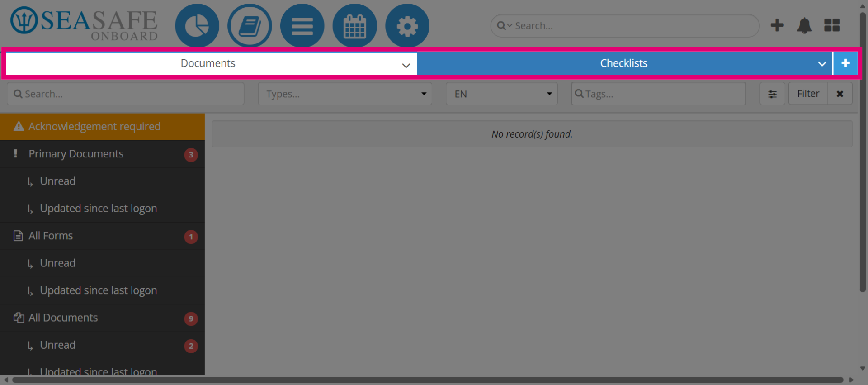Select Unread under All Documents

102,345
